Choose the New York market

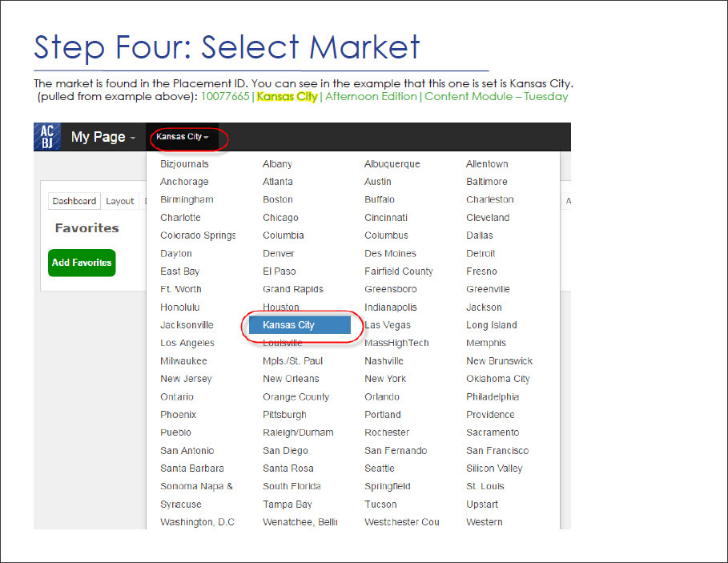pyautogui.click(x=385, y=379)
